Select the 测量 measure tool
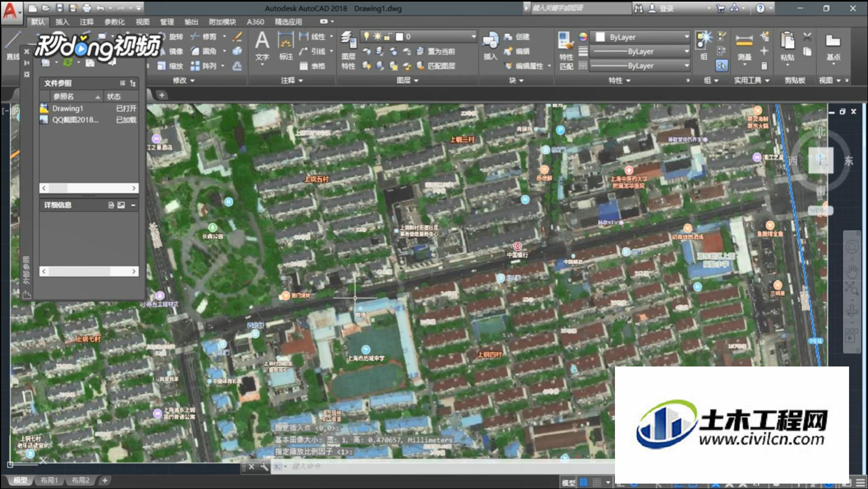The width and height of the screenshot is (868, 489). click(744, 47)
